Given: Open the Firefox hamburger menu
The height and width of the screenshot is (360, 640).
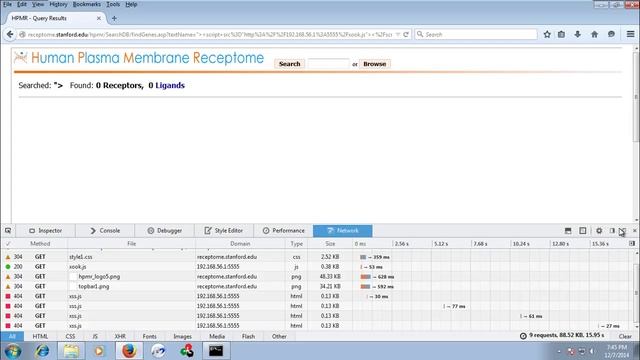Looking at the screenshot, I should [x=630, y=35].
